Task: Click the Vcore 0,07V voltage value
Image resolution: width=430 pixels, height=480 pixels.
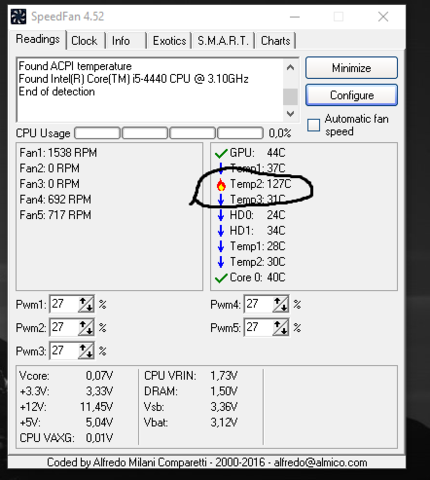Action: tap(99, 376)
